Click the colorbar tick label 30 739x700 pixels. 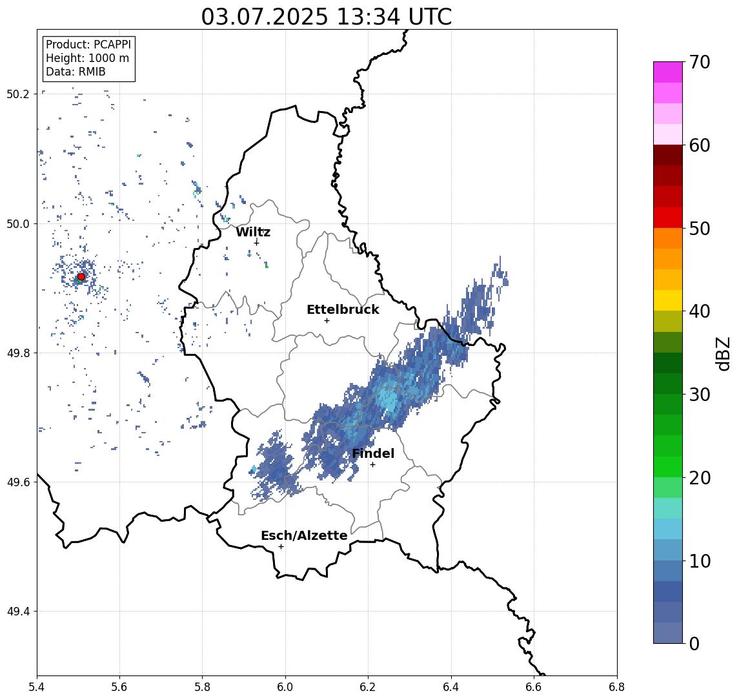click(700, 395)
